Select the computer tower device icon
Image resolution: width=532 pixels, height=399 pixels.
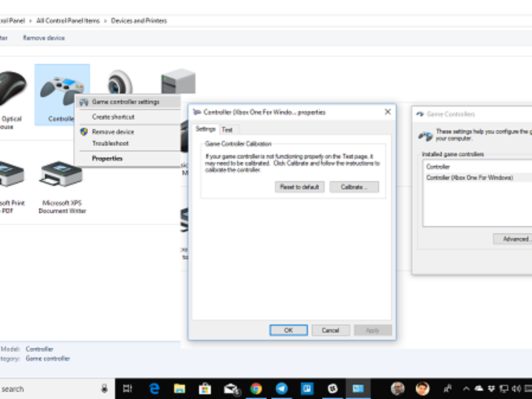pyautogui.click(x=178, y=81)
